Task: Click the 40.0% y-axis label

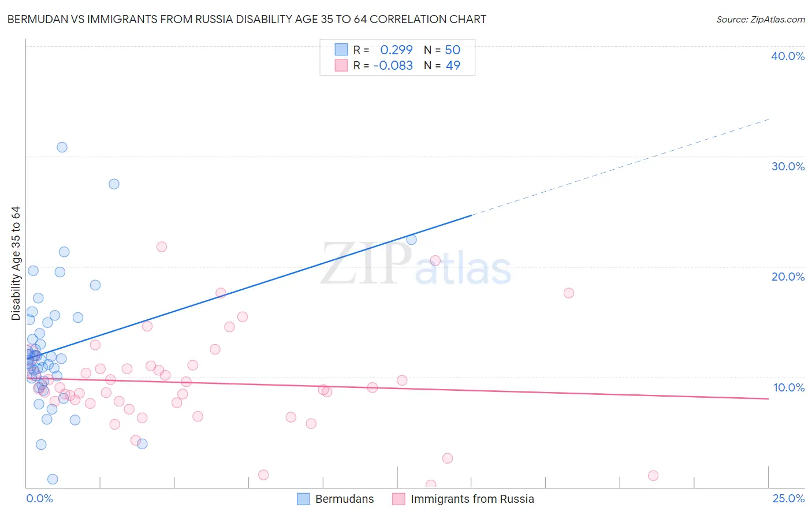Action: point(788,56)
